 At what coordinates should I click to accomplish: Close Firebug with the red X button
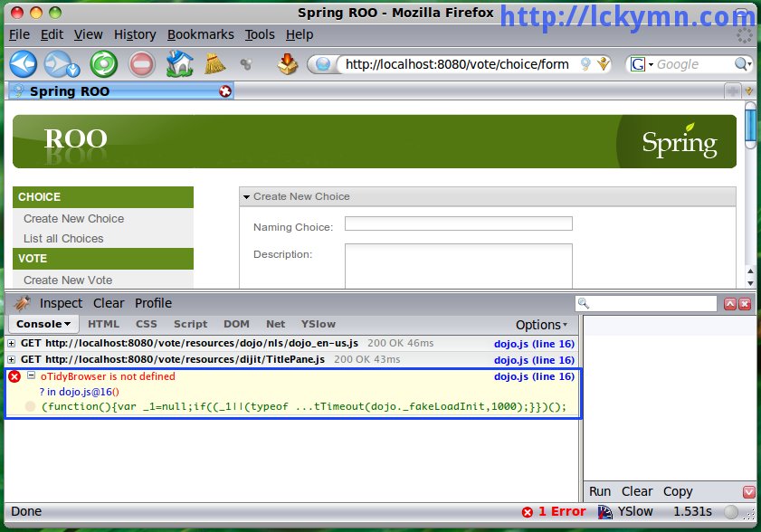[745, 304]
